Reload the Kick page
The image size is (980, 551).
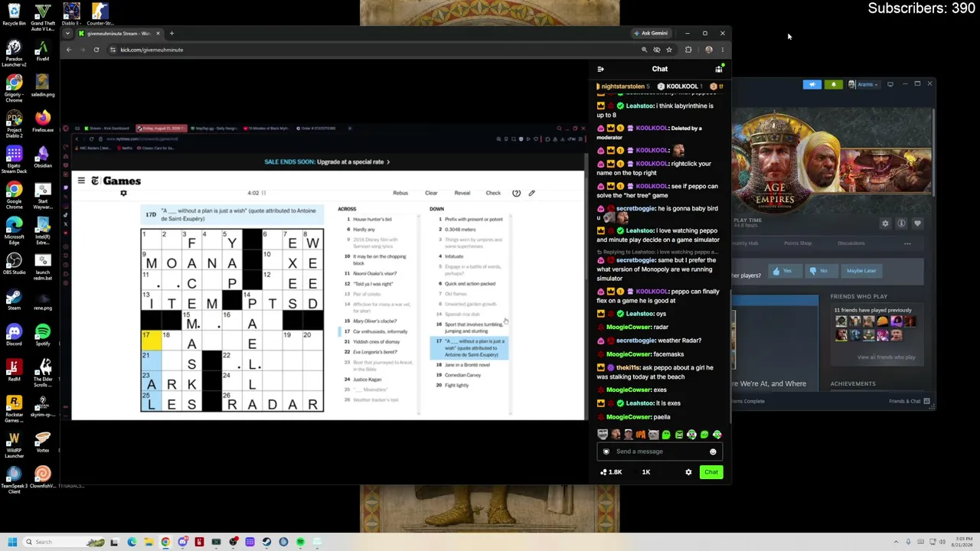(x=96, y=50)
